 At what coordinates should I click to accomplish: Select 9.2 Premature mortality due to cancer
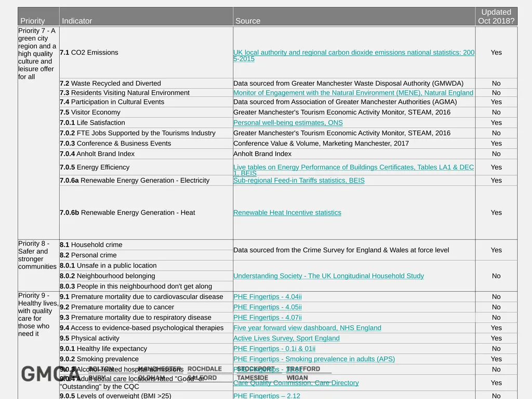tap(146, 307)
